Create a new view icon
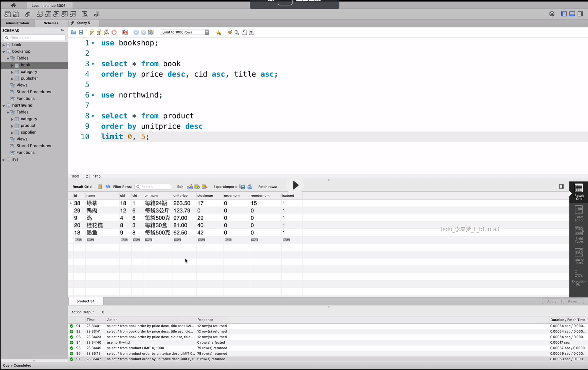588x370 pixels. 56,14
